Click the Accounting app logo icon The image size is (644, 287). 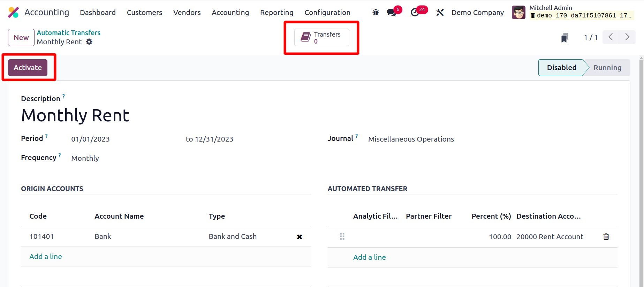point(13,13)
